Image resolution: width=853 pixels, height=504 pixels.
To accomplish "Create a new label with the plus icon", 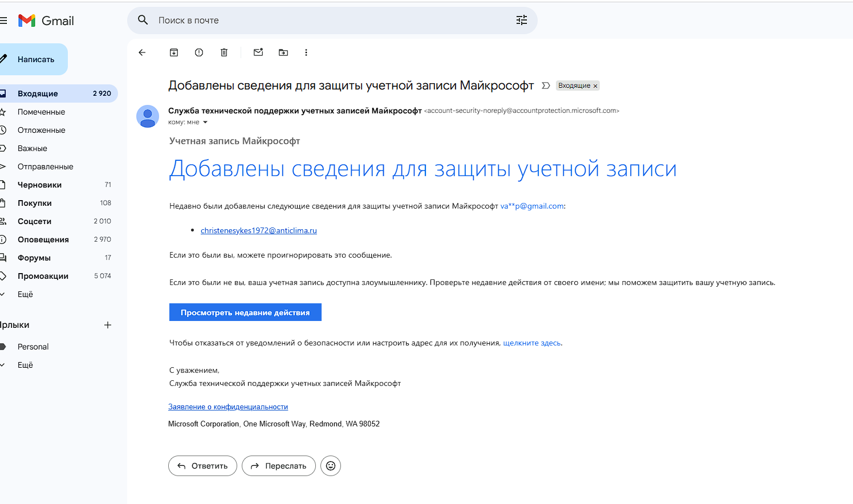I will coord(108,325).
